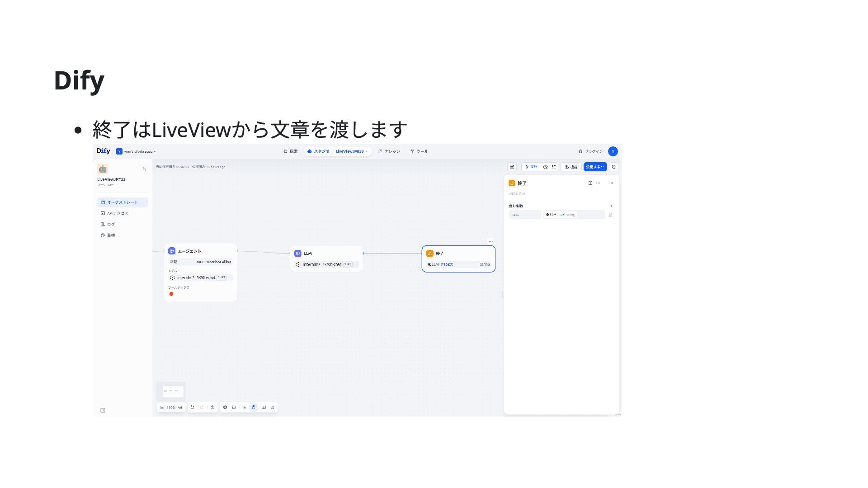Click the blue Y user avatar
The height and width of the screenshot is (488, 868).
[x=613, y=151]
